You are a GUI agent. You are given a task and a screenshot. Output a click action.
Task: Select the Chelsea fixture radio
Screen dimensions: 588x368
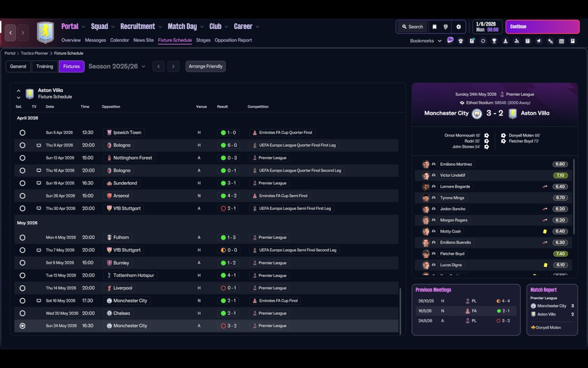pos(23,313)
